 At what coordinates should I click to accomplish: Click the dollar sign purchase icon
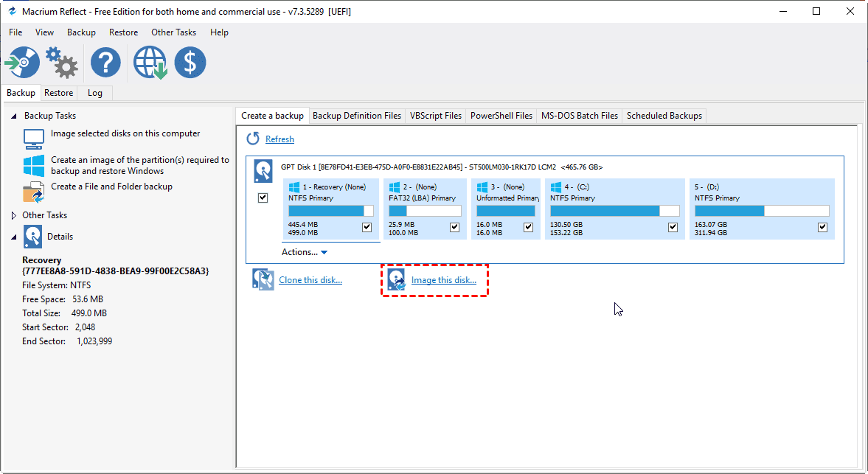click(190, 63)
